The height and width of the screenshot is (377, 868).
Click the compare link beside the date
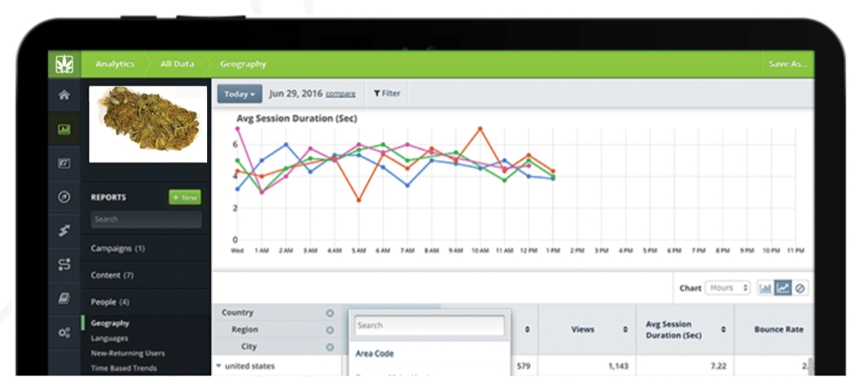tap(340, 94)
